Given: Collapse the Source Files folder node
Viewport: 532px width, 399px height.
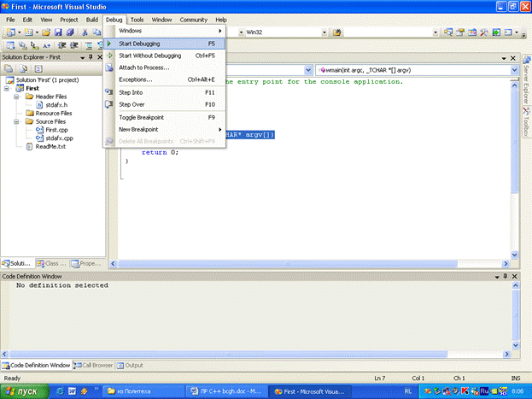Looking at the screenshot, I should pos(16,121).
